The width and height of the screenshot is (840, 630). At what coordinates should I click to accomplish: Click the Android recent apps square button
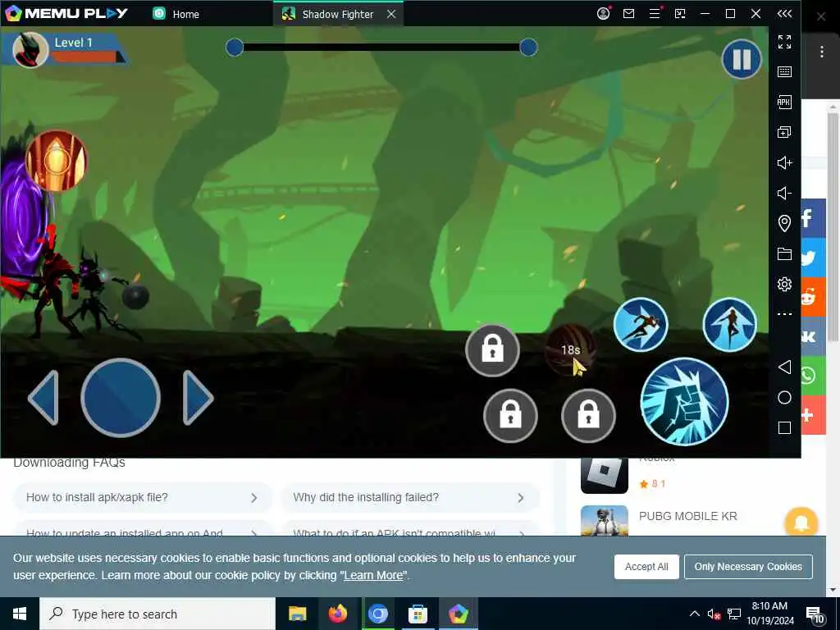pos(784,427)
